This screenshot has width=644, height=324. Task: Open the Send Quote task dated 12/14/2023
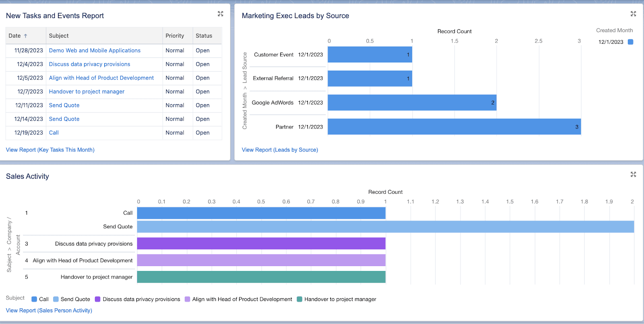click(64, 119)
